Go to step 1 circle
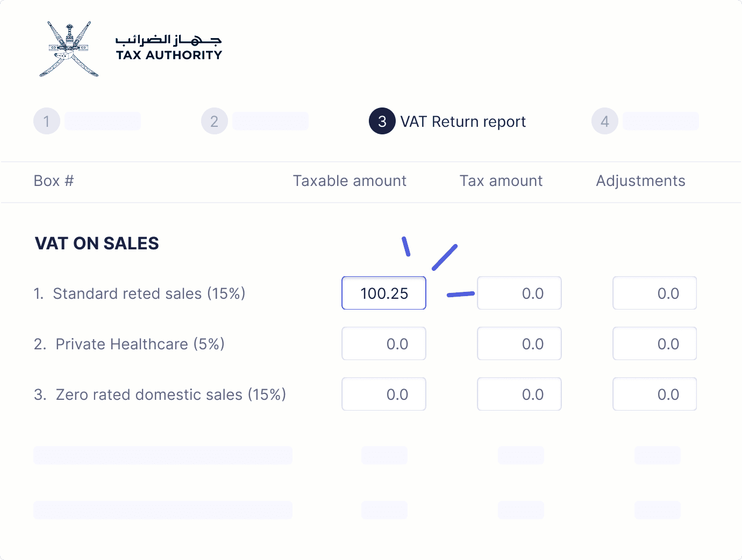 click(x=47, y=121)
